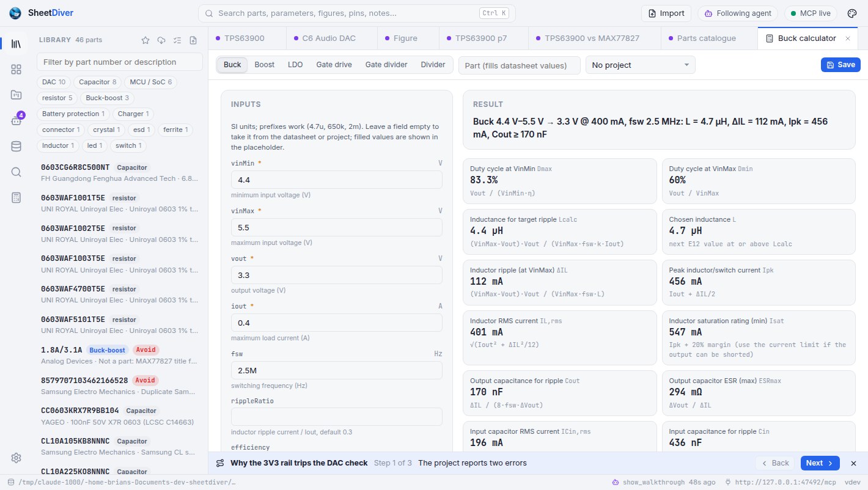This screenshot has height=490, width=868.
Task: Toggle the Following agent pill
Action: coord(738,13)
